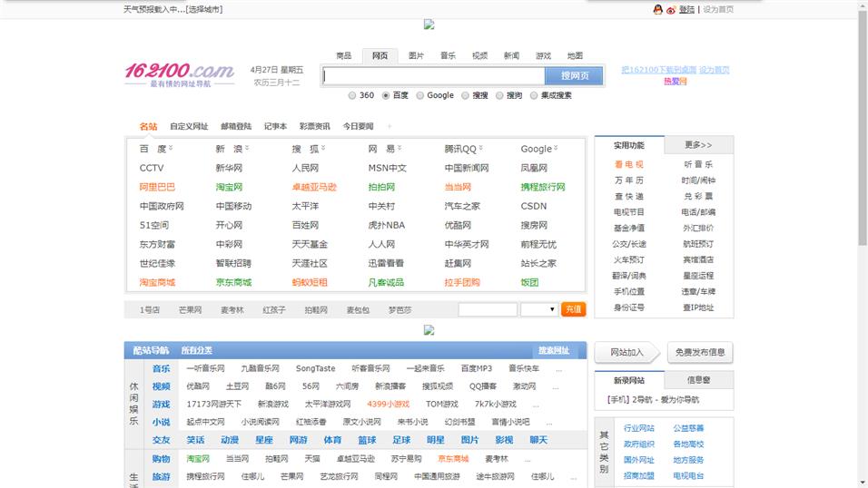868x488 pixels.
Task: Expand the dropdown arrow next to 百度
Action: coord(171,148)
